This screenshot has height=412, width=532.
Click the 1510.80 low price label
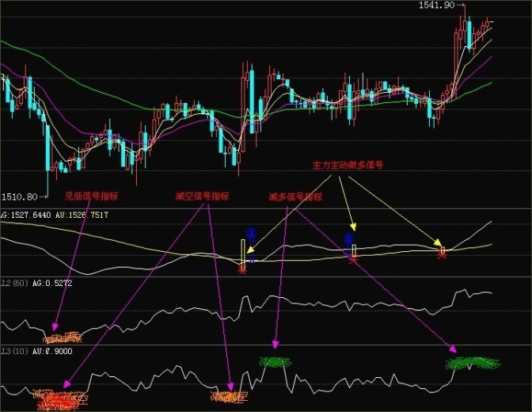(x=20, y=196)
